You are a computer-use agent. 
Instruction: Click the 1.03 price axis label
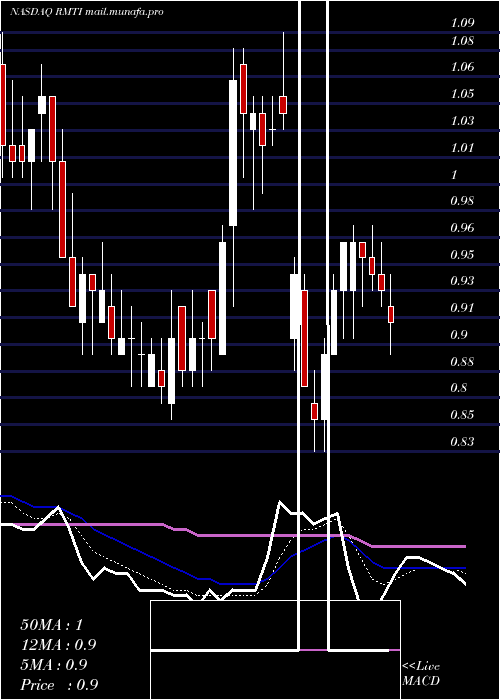(462, 121)
